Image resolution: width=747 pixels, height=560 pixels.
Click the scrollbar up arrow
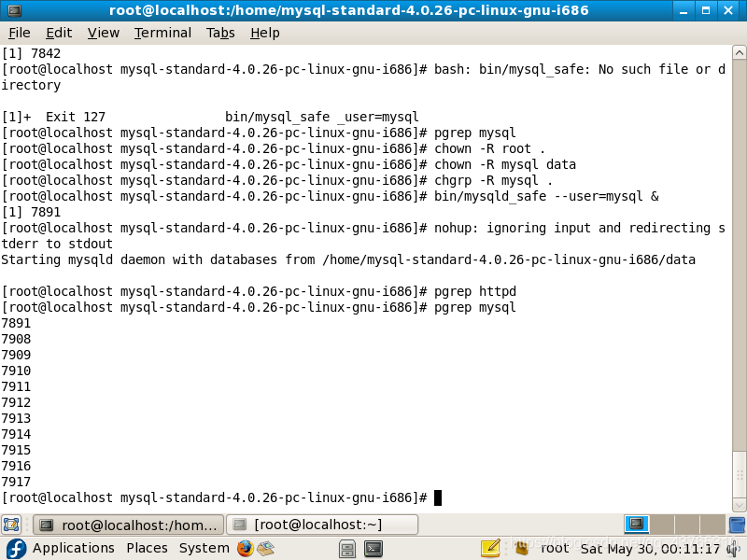pyautogui.click(x=739, y=52)
